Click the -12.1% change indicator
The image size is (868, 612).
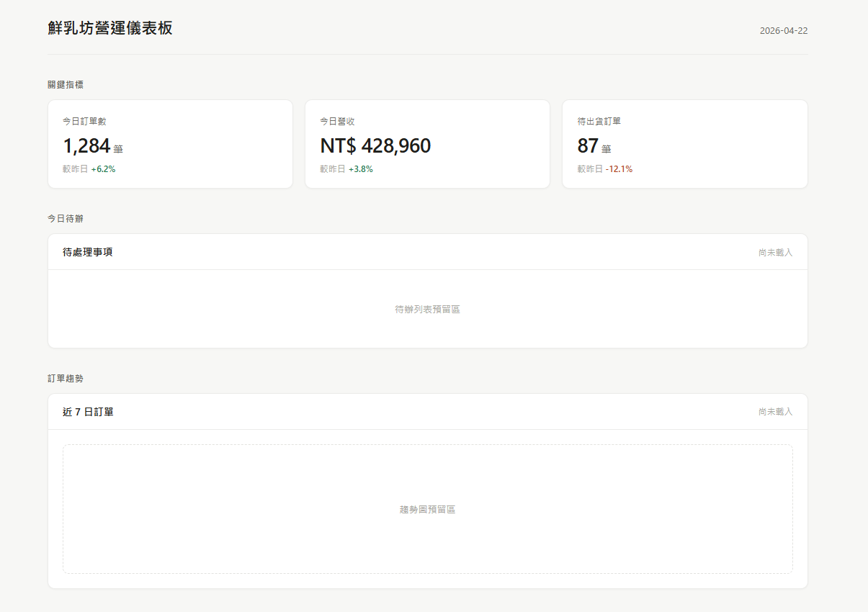click(619, 169)
